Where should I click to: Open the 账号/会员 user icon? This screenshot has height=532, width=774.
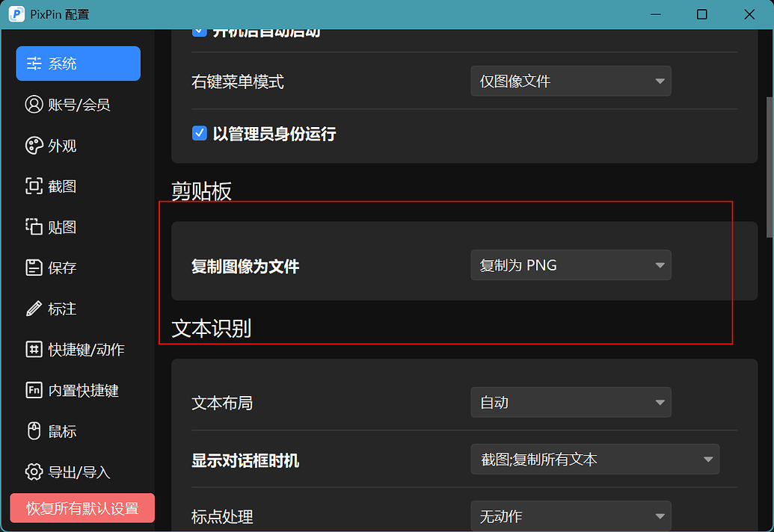click(x=34, y=105)
